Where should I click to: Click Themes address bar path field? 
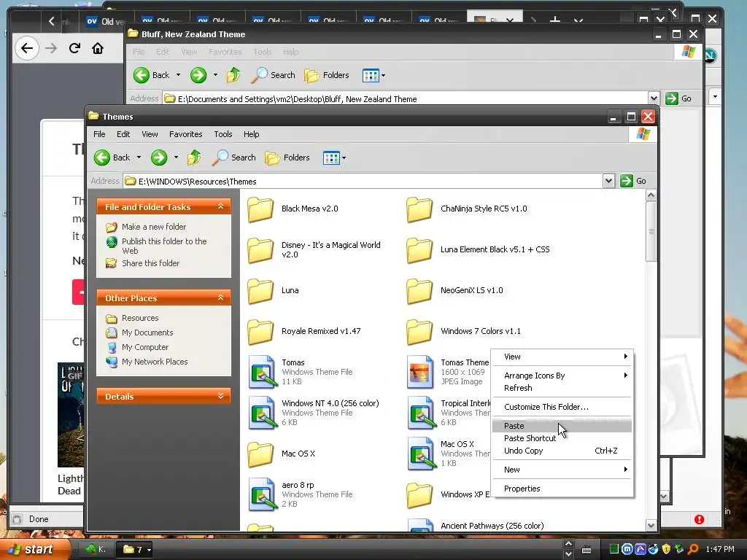[363, 182]
